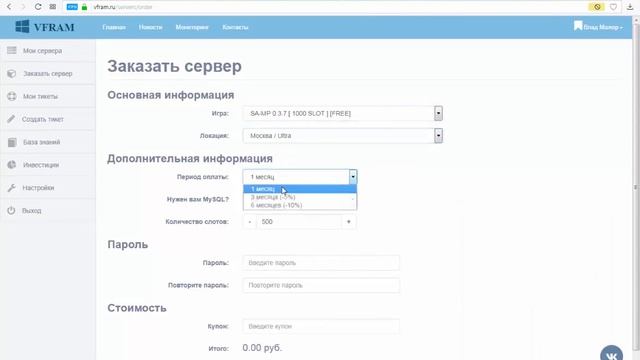Open Мои сервера link in sidebar

click(x=42, y=51)
